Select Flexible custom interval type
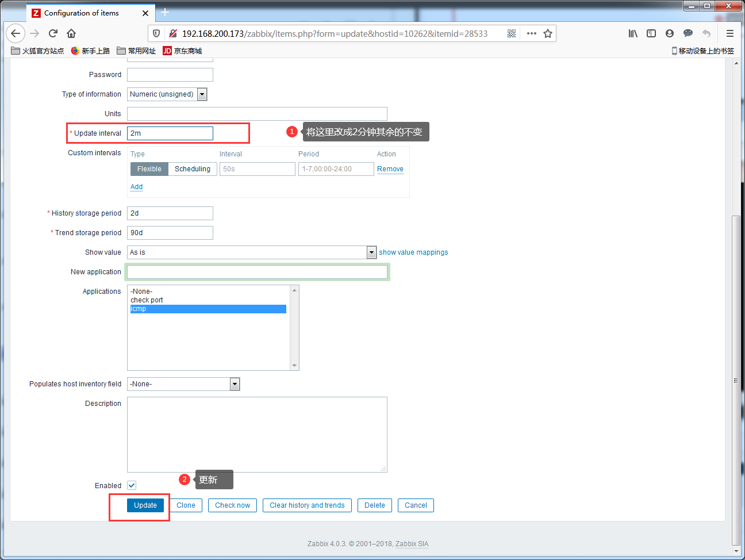 click(149, 169)
